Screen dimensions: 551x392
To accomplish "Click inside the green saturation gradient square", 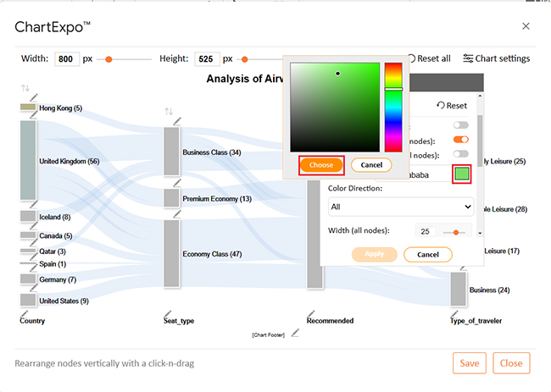I will point(335,108).
